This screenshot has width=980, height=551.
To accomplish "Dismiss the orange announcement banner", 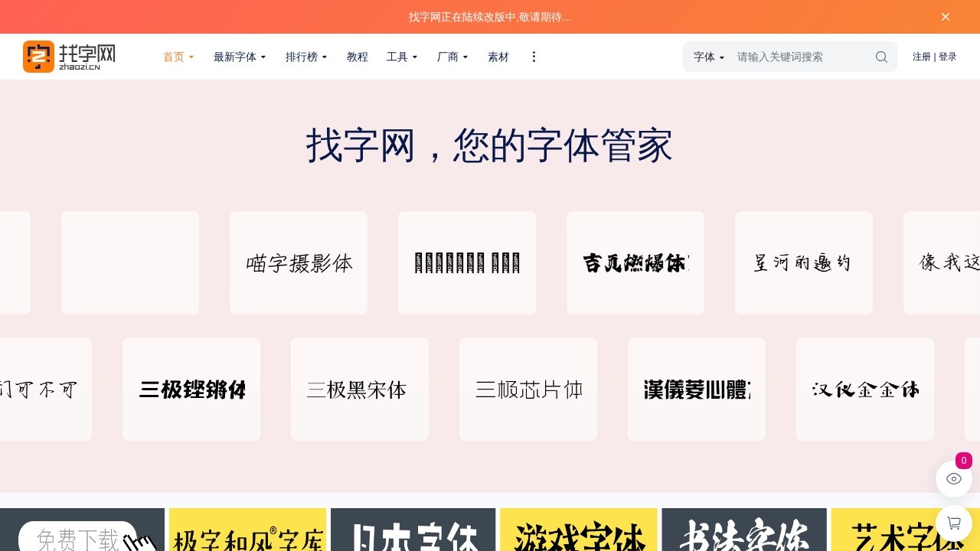I will (x=946, y=16).
